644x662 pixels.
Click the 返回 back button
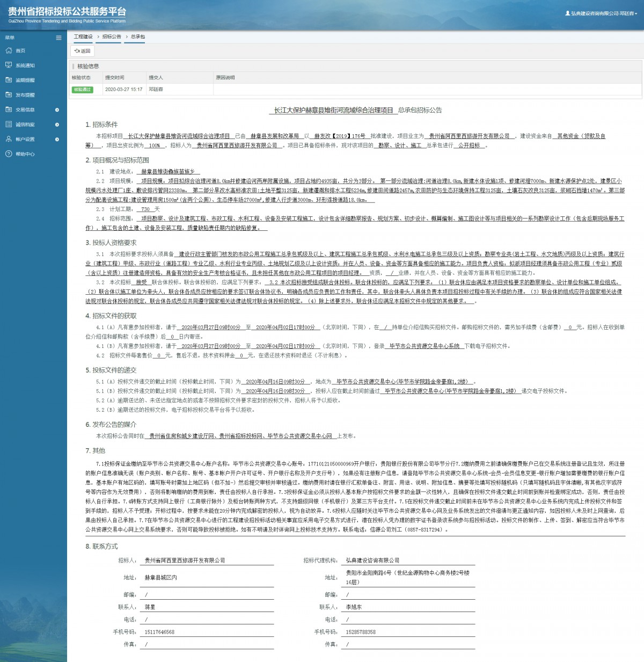tap(83, 51)
